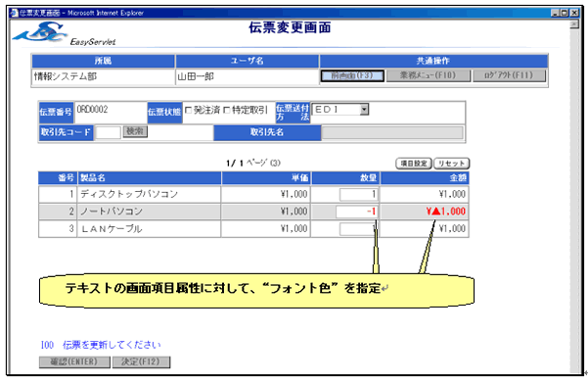The height and width of the screenshot is (381, 588).
Task: Click the quantity field for ノートパソコン
Action: tap(357, 212)
